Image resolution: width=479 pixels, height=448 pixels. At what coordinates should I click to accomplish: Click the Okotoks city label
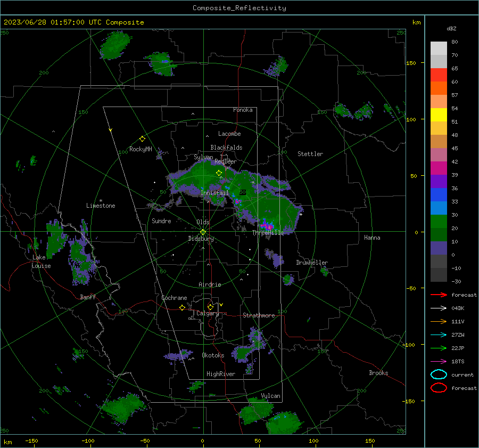(213, 355)
